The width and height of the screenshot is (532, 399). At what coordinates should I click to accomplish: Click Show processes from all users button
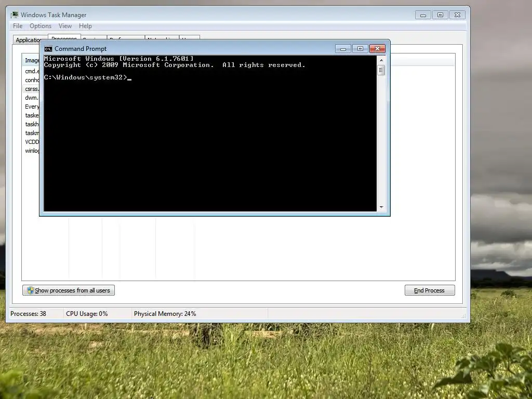pyautogui.click(x=69, y=290)
